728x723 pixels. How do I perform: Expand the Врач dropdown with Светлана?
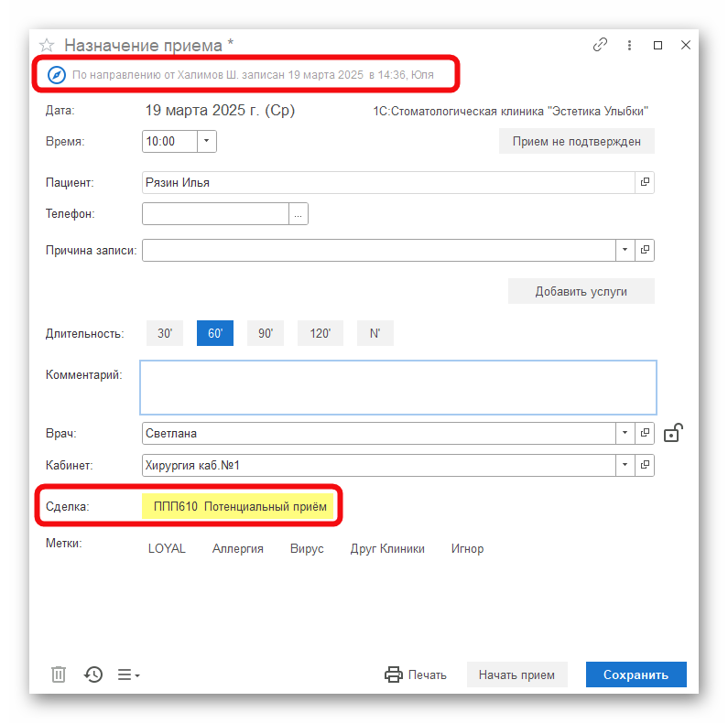[625, 433]
